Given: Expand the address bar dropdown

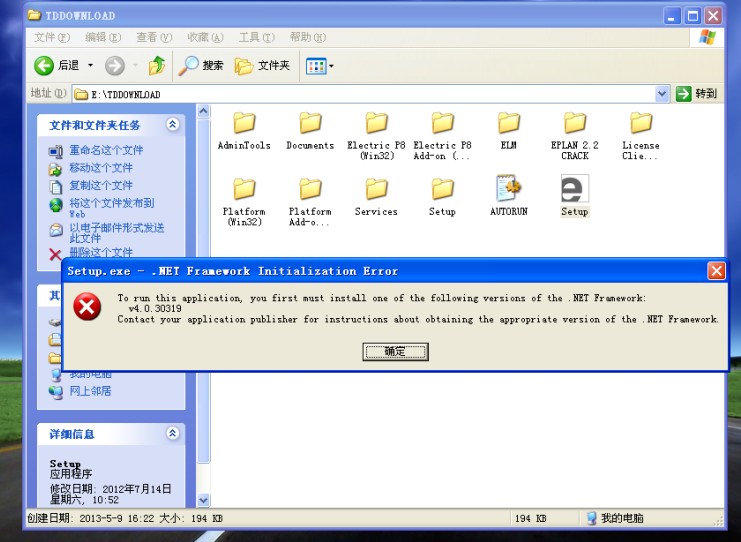Looking at the screenshot, I should click(662, 94).
